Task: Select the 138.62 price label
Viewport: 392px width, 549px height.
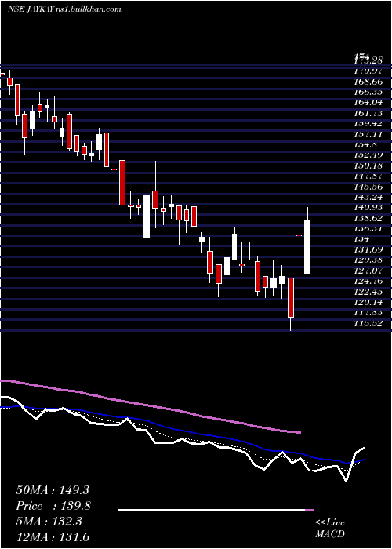Action: click(368, 218)
